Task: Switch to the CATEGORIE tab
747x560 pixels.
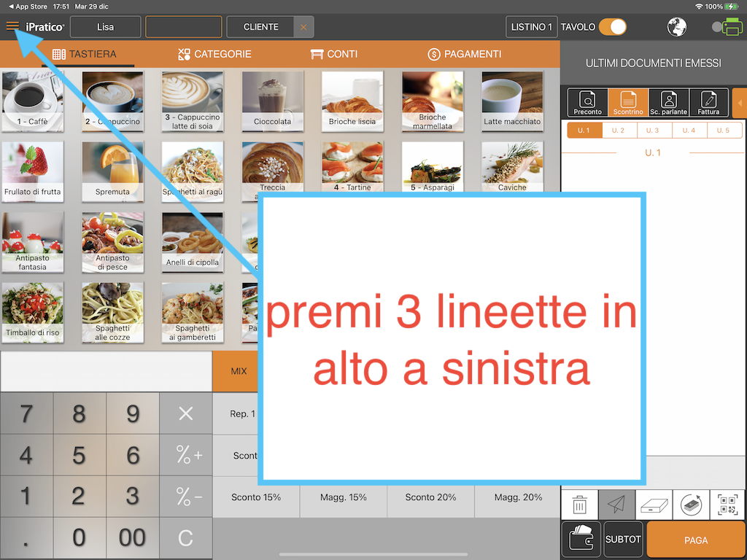Action: pos(214,54)
